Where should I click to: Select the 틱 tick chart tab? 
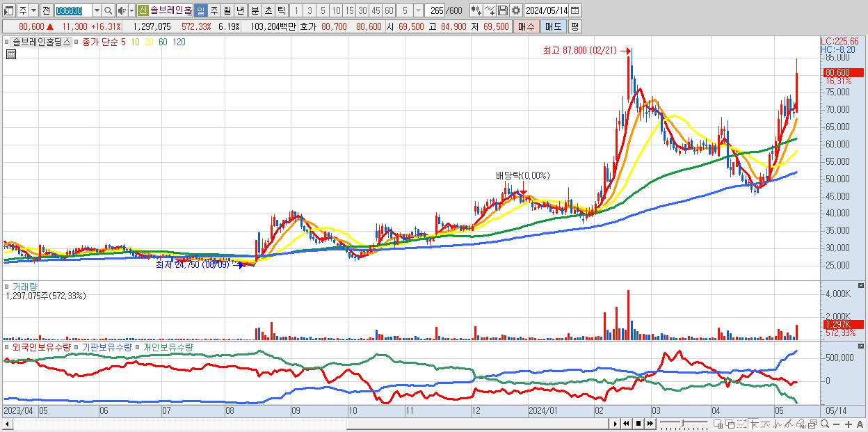[280, 10]
